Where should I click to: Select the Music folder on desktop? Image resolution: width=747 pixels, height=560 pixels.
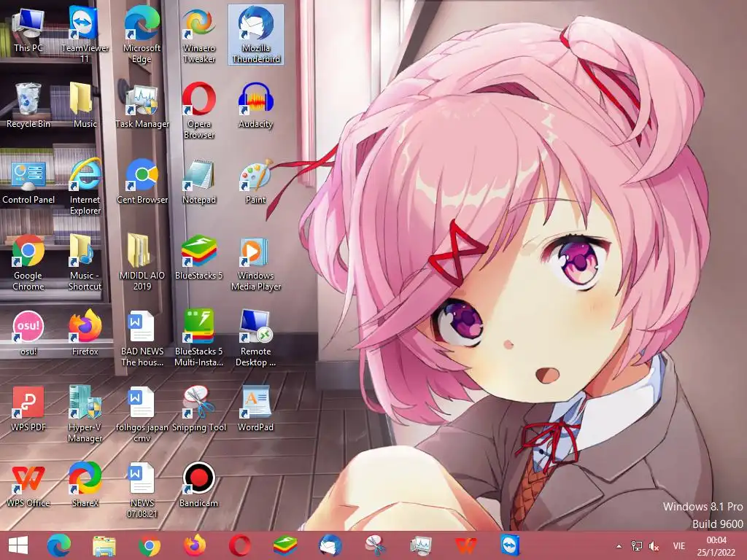click(85, 106)
